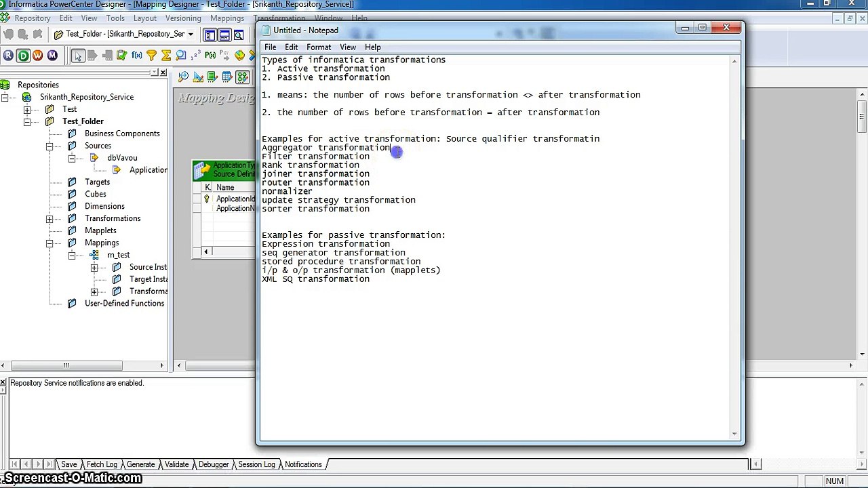The width and height of the screenshot is (868, 488).
Task: Open Notepad's Help menu
Action: [373, 47]
